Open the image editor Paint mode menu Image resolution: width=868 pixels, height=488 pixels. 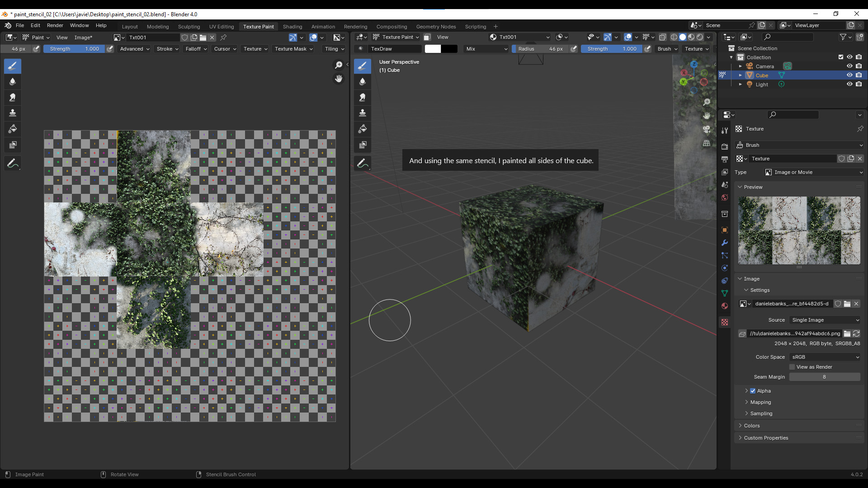[x=36, y=38]
